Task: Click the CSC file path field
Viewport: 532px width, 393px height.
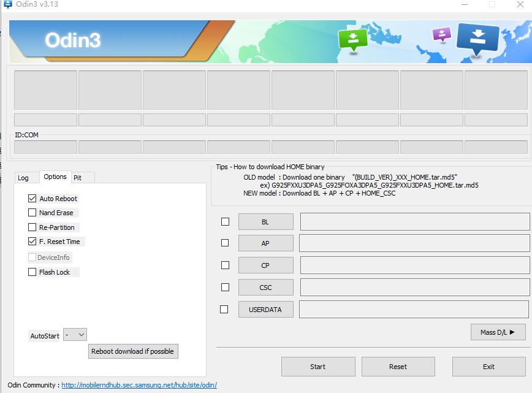Action: tap(415, 287)
